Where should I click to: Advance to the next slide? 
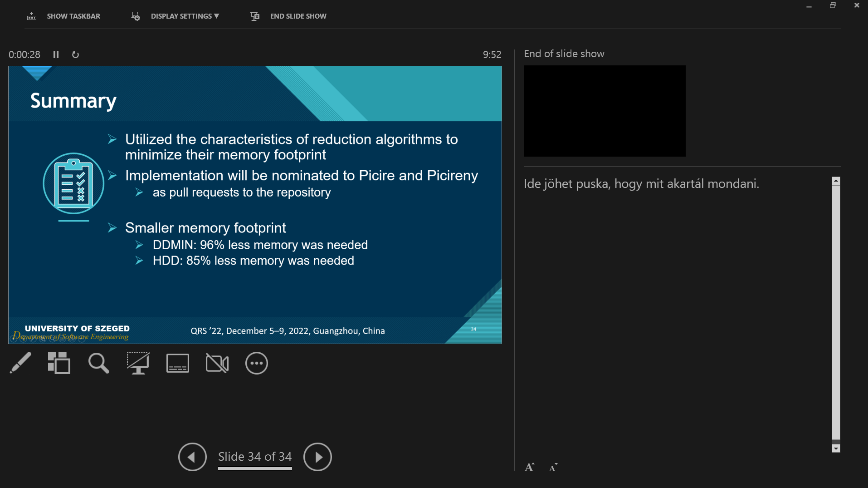pos(317,457)
